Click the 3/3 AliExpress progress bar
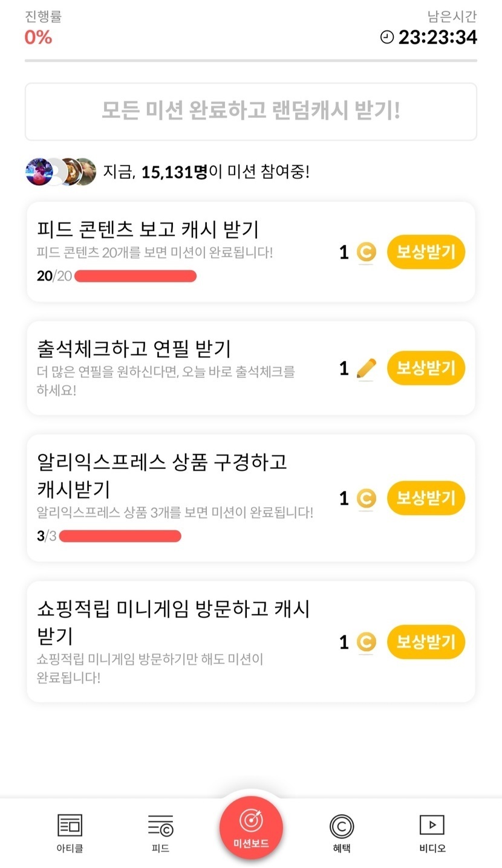This screenshot has height=868, width=502. (120, 536)
